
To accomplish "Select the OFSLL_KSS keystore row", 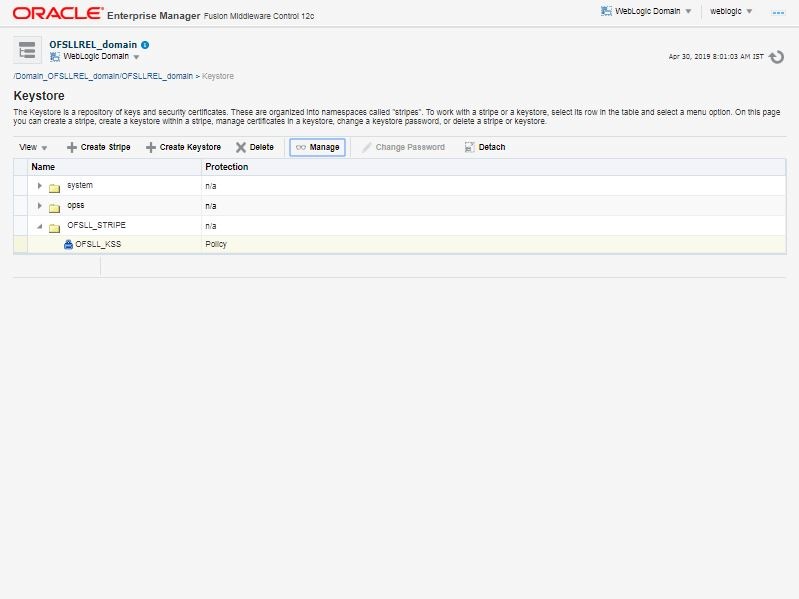I will (x=400, y=244).
